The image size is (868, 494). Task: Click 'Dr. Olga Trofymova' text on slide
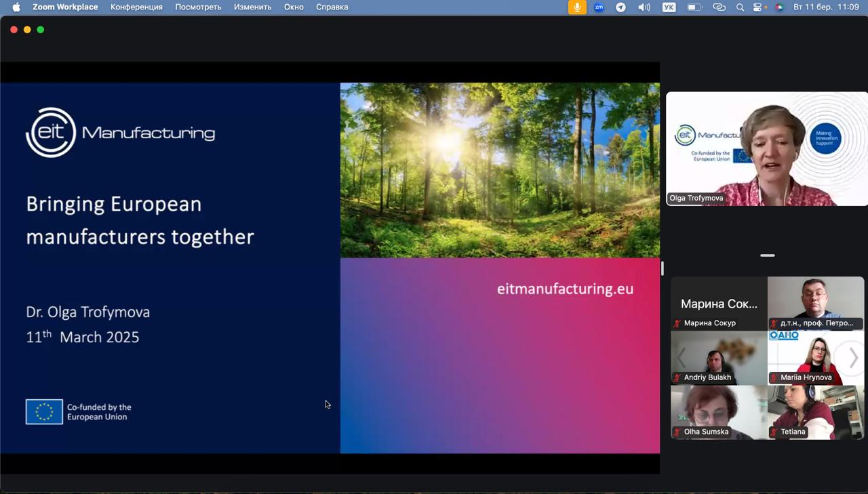coord(87,312)
